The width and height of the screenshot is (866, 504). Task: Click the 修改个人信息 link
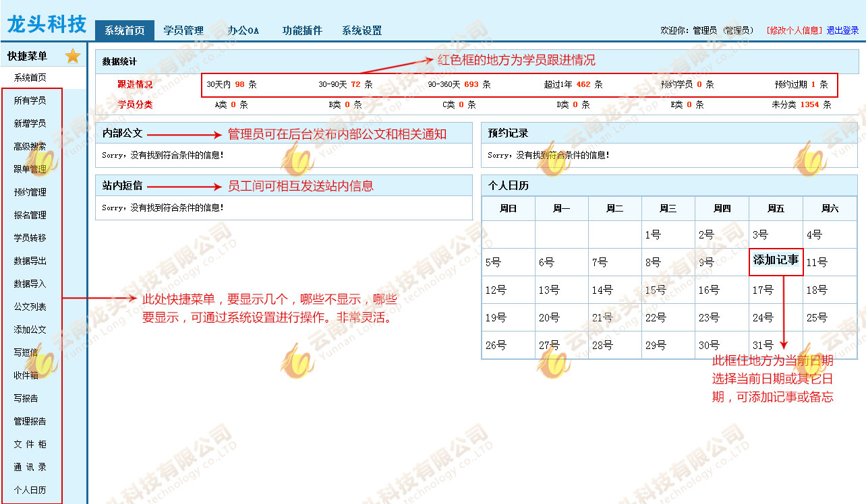pyautogui.click(x=795, y=30)
